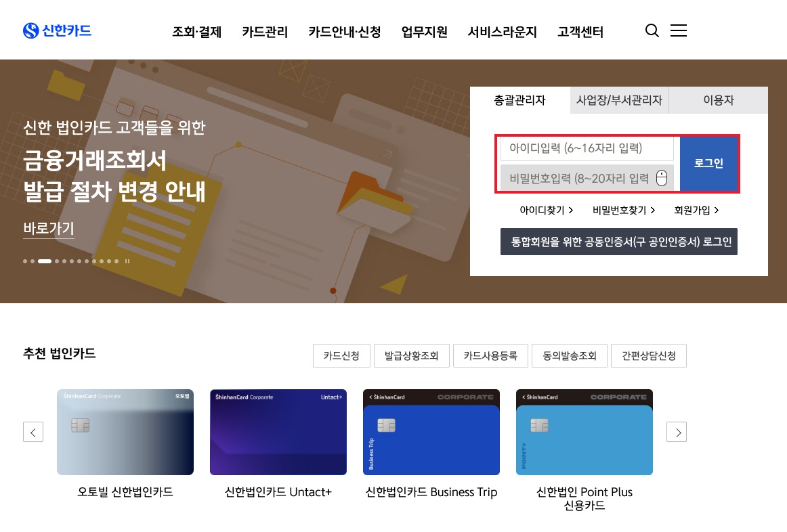Open the Untact+ card image
Image resolution: width=787 pixels, height=532 pixels.
278,433
